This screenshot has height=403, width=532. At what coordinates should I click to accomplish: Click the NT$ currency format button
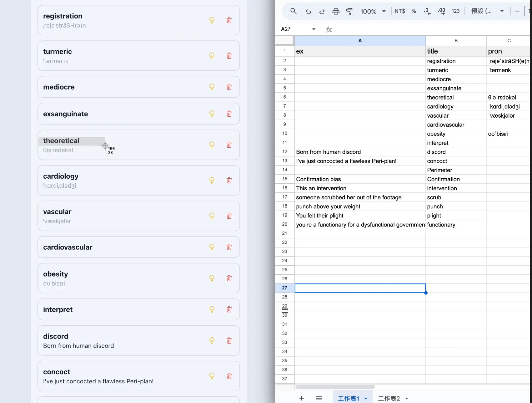click(400, 11)
